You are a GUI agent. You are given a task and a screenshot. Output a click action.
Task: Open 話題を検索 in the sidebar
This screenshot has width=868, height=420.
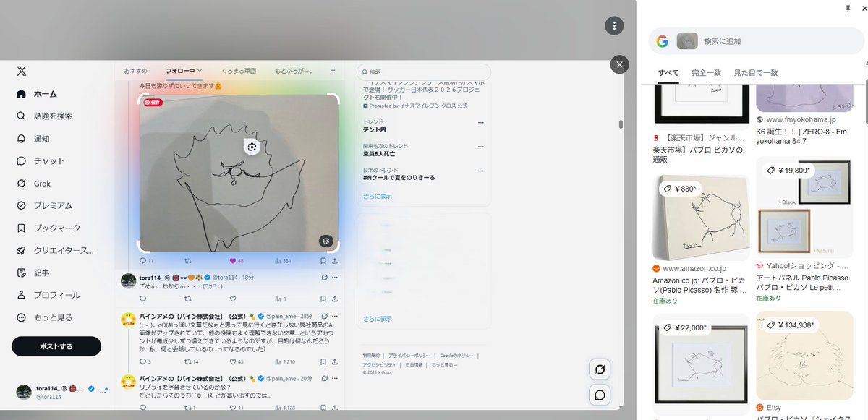tap(44, 116)
